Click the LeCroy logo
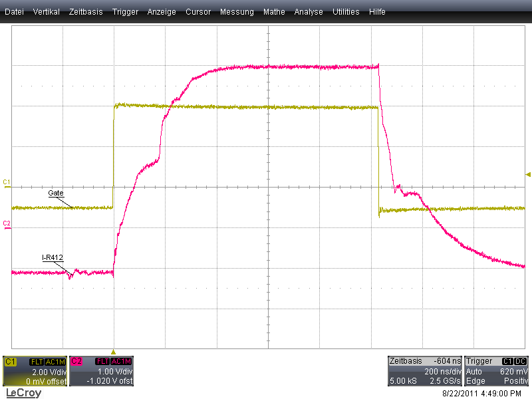The image size is (532, 399). (x=24, y=393)
